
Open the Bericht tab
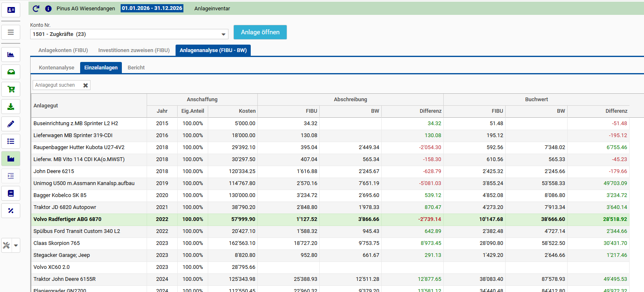pos(136,68)
